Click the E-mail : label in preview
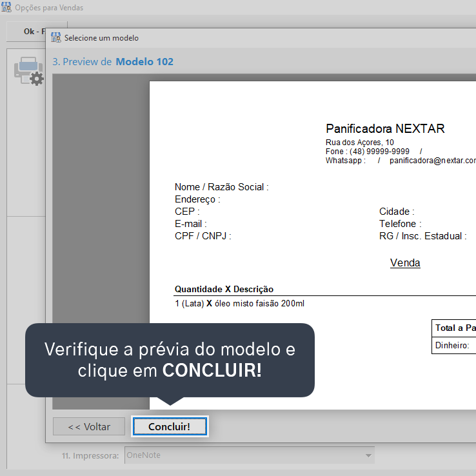 [191, 224]
